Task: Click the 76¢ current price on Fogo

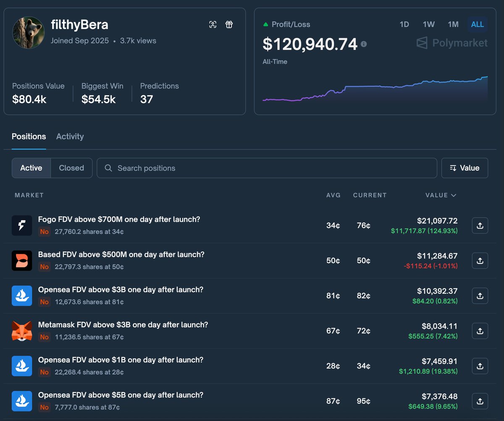Action: (363, 226)
